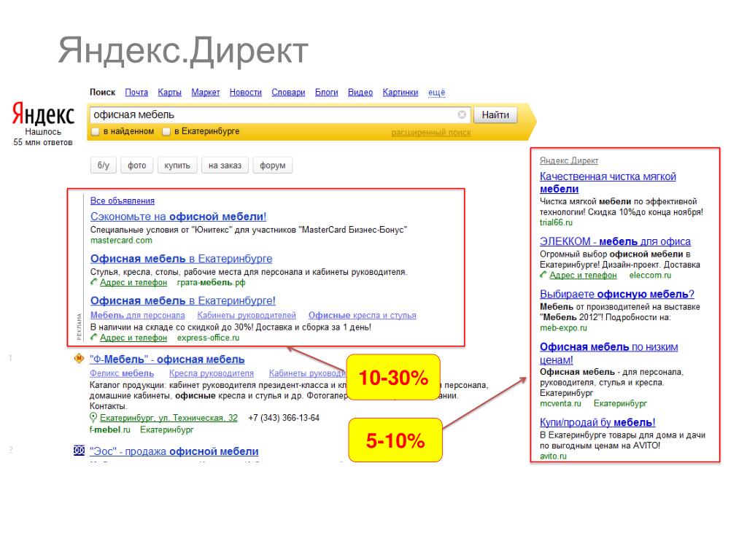Screen dimensions: 747x560
Task: Click the 'купить' refinement button
Action: [177, 166]
